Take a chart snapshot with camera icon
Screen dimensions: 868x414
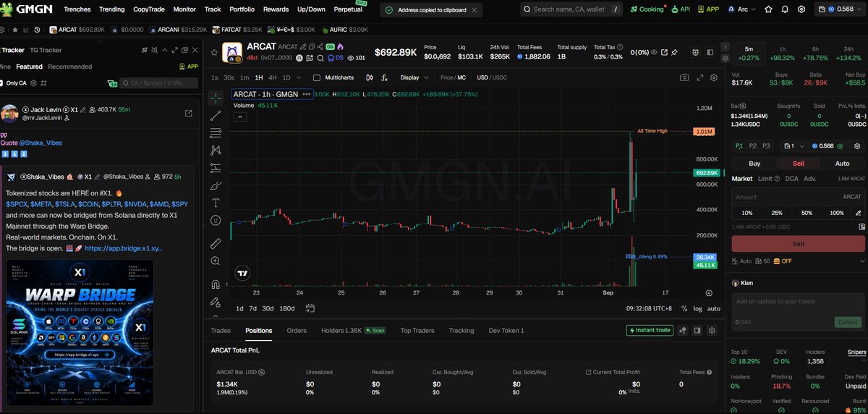click(x=684, y=77)
